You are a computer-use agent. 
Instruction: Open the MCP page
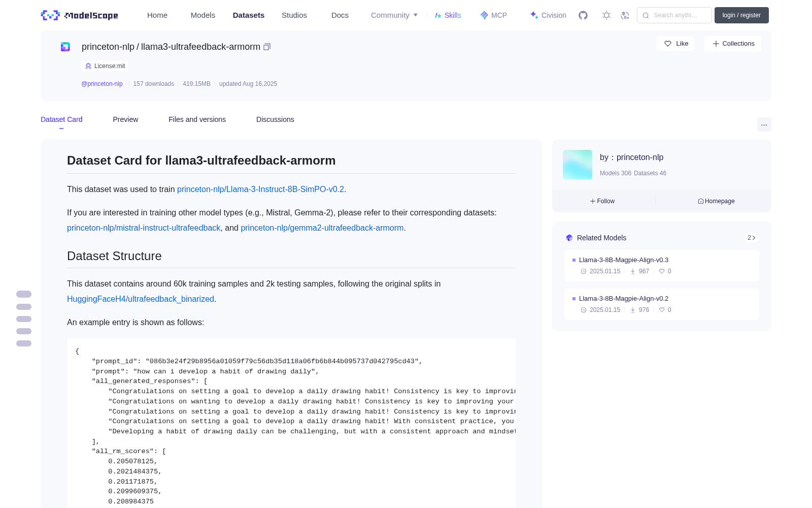(x=494, y=15)
